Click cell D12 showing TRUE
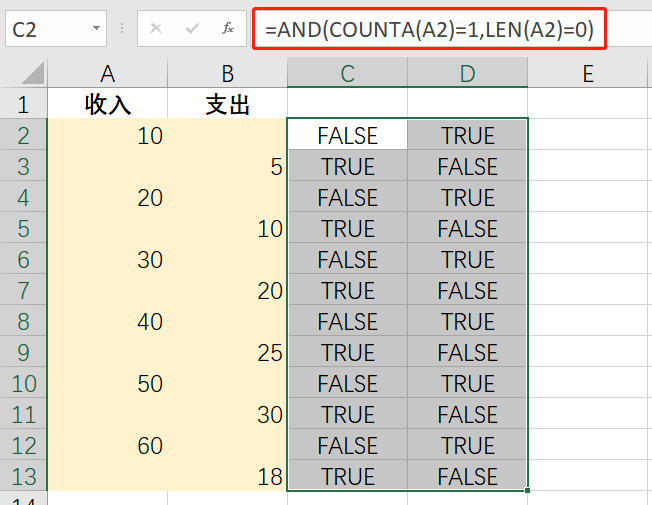 coord(467,444)
